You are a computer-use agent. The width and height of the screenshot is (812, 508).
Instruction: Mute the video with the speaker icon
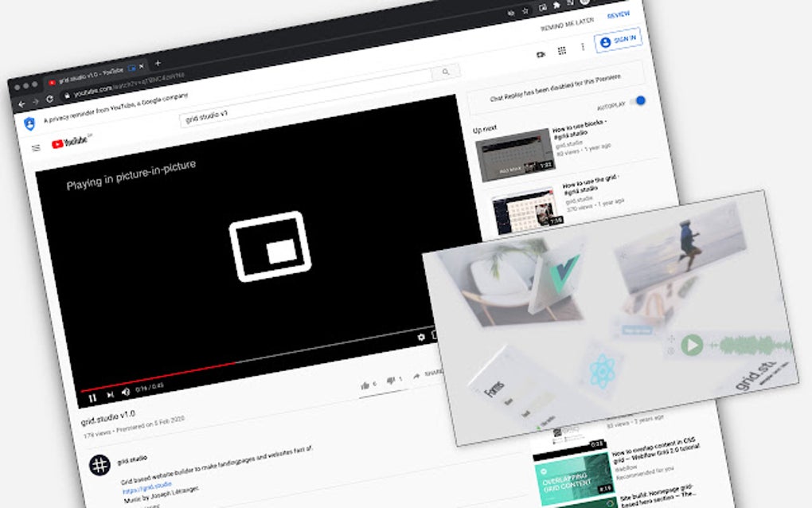[125, 393]
